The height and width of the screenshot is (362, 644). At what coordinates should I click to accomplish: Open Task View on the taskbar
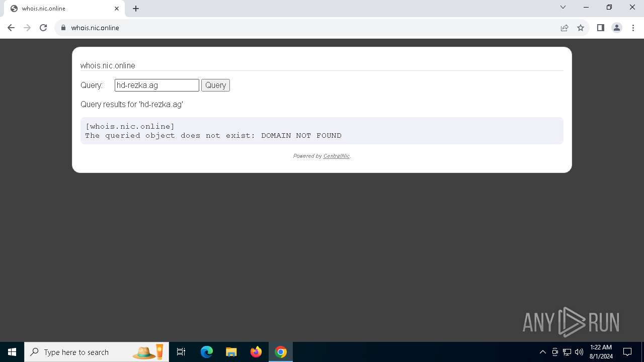click(181, 352)
